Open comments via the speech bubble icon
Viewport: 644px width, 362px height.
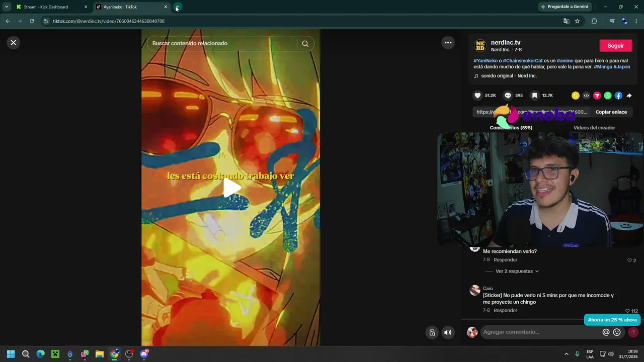pyautogui.click(x=508, y=96)
